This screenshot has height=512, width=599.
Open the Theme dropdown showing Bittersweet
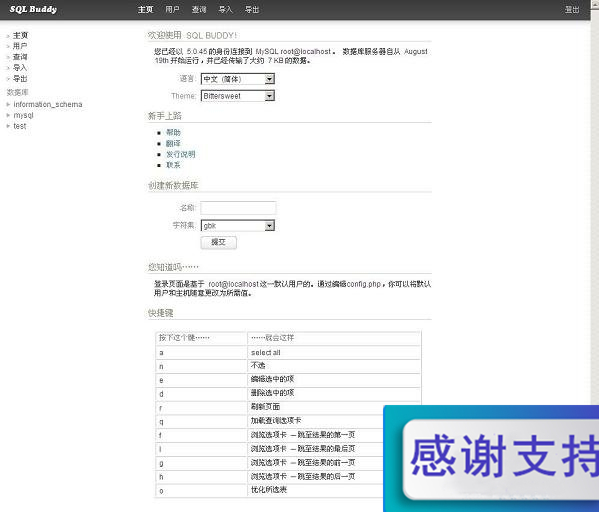[x=238, y=96]
